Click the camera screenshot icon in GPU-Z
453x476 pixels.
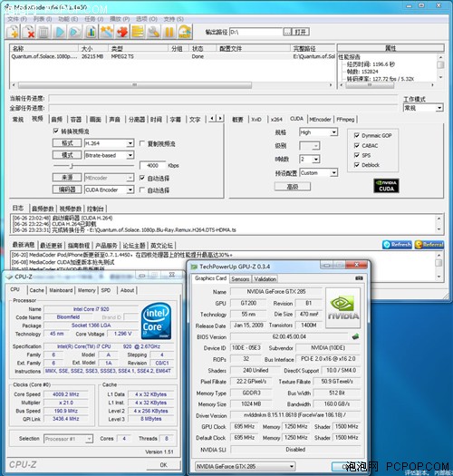[x=359, y=278]
